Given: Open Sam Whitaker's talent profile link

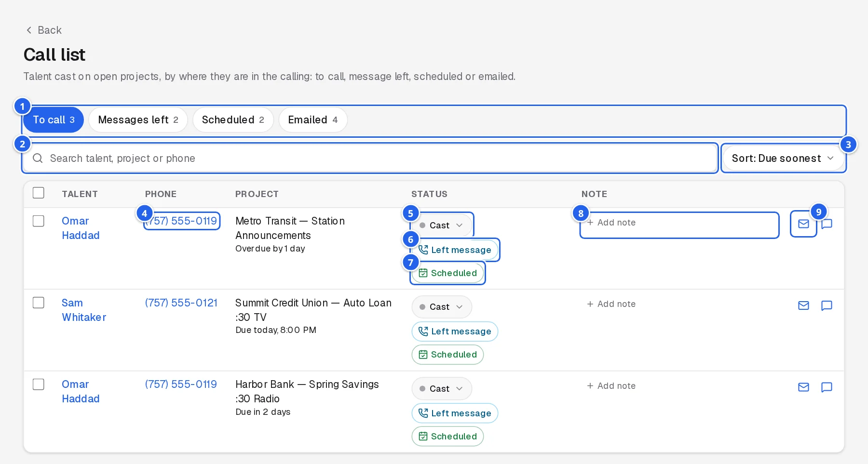Looking at the screenshot, I should point(84,310).
